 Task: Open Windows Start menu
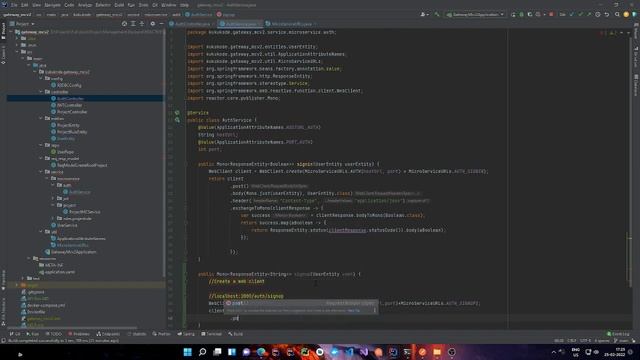[187, 352]
